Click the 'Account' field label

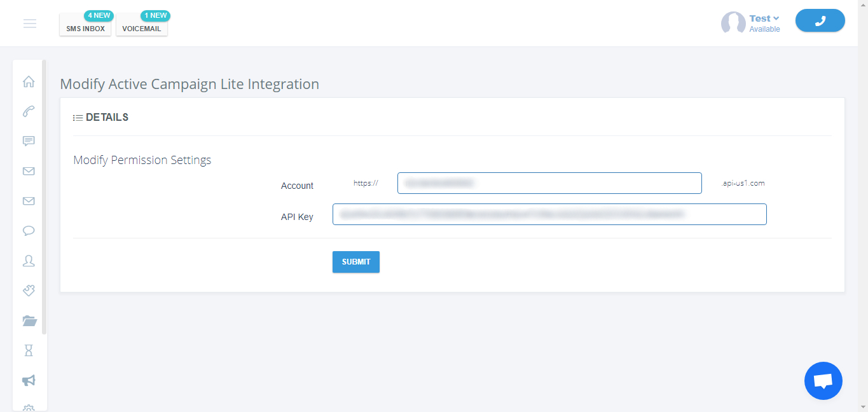point(297,186)
